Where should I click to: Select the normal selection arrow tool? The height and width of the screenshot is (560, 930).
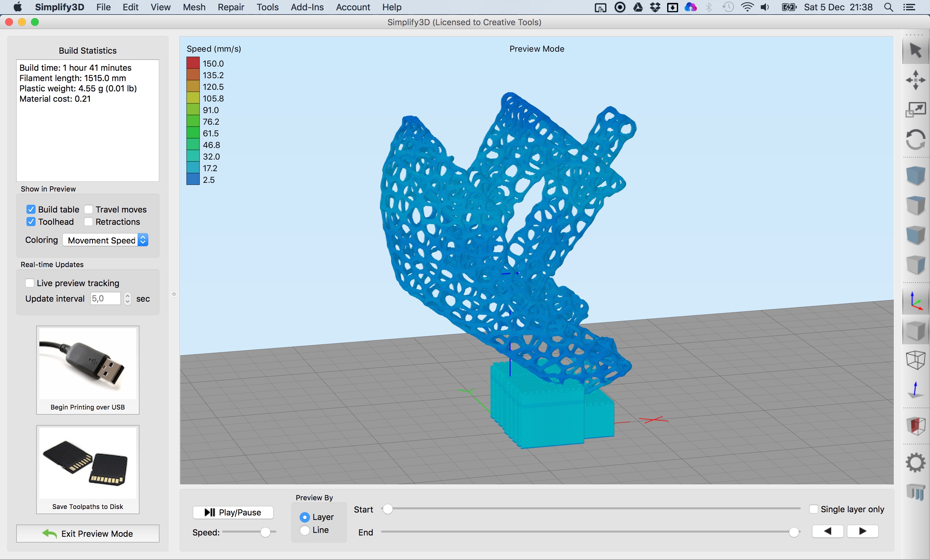tap(916, 51)
